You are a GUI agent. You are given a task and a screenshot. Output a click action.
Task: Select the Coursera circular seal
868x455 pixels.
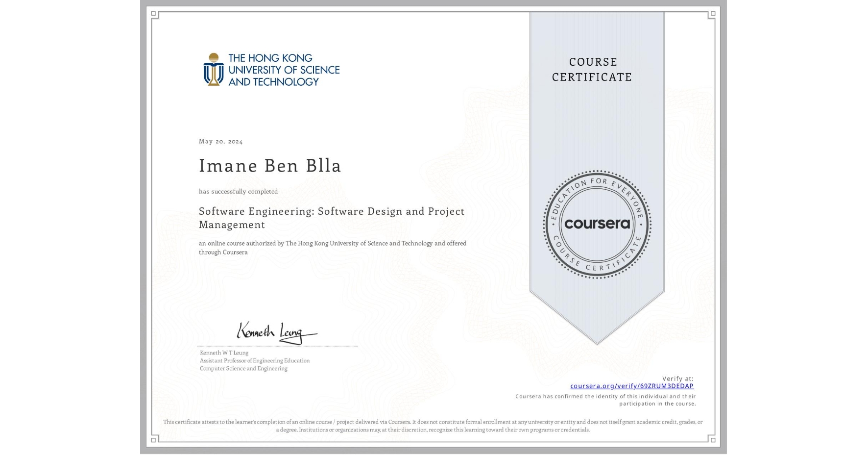[x=597, y=224]
